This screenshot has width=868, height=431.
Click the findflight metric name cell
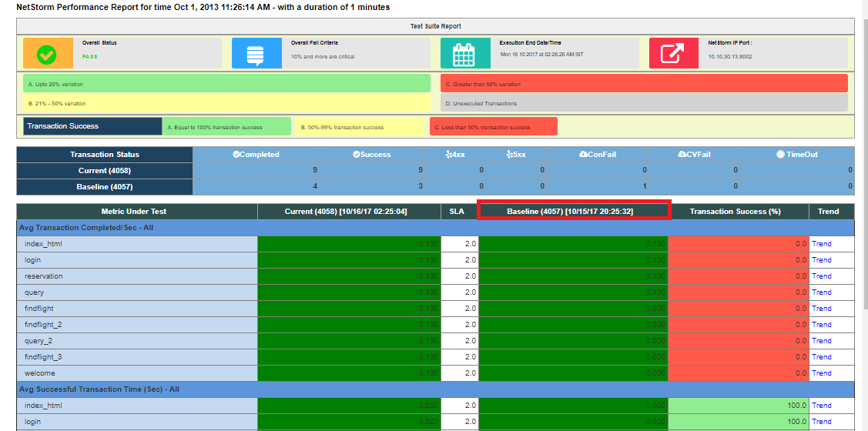pos(137,309)
